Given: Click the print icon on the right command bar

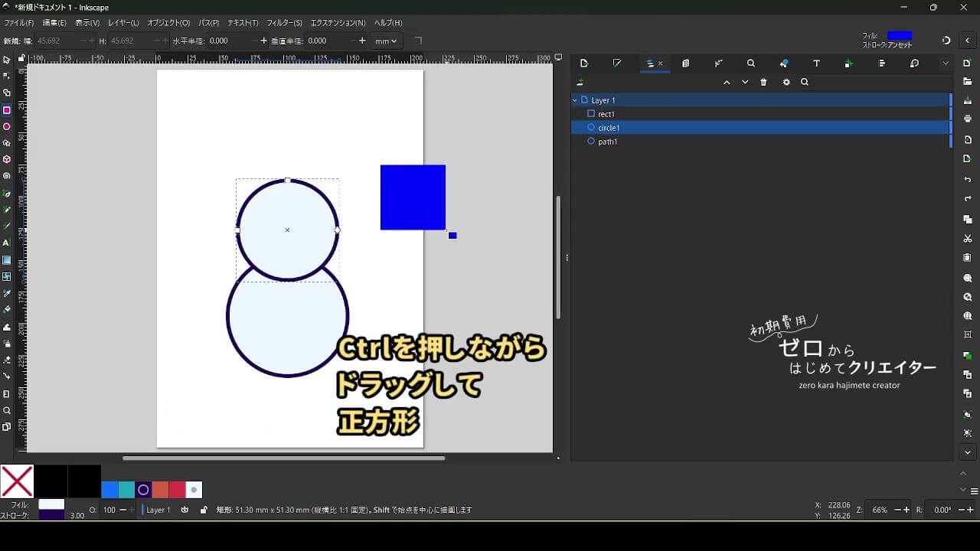Looking at the screenshot, I should coord(968,119).
